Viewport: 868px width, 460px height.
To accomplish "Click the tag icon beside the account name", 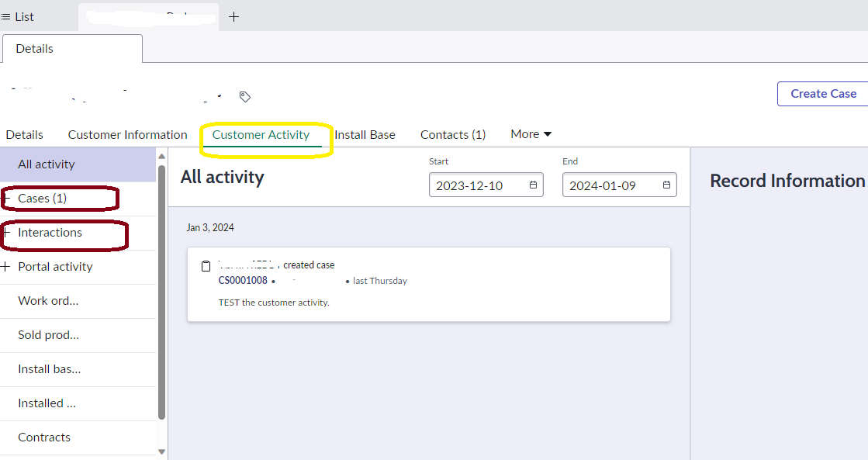I will pyautogui.click(x=245, y=97).
